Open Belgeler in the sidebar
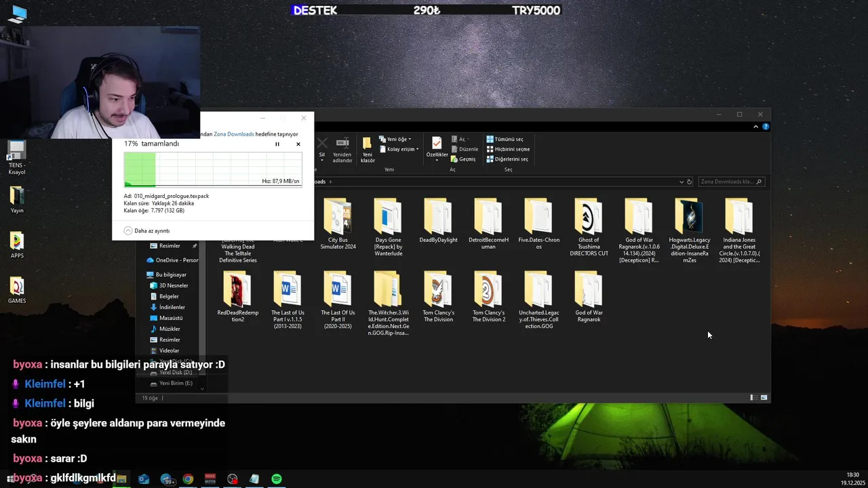 pos(165,296)
